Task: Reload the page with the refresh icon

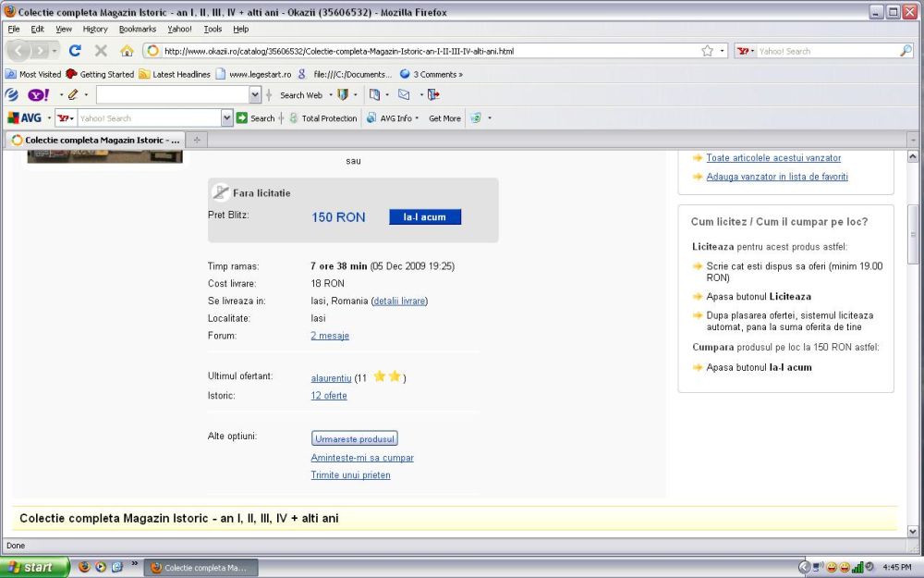Action: coord(75,51)
